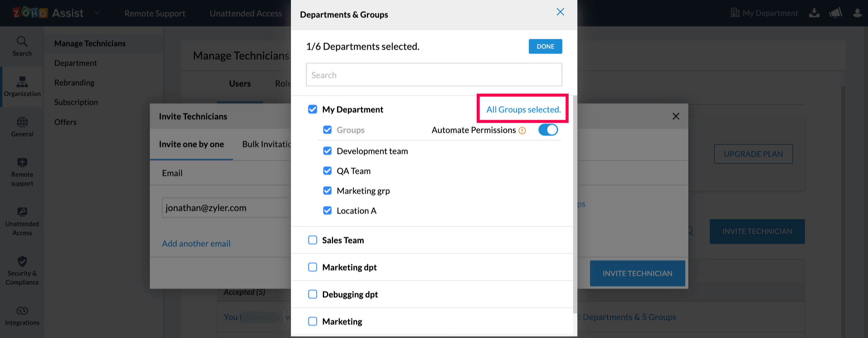Click the departments Search field
Viewport: 868px width, 338px height.
434,75
